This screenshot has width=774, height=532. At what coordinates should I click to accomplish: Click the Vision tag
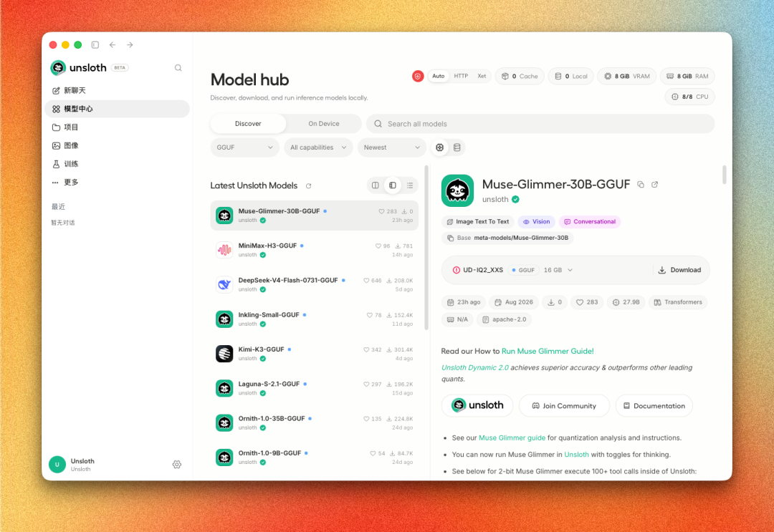[536, 222]
